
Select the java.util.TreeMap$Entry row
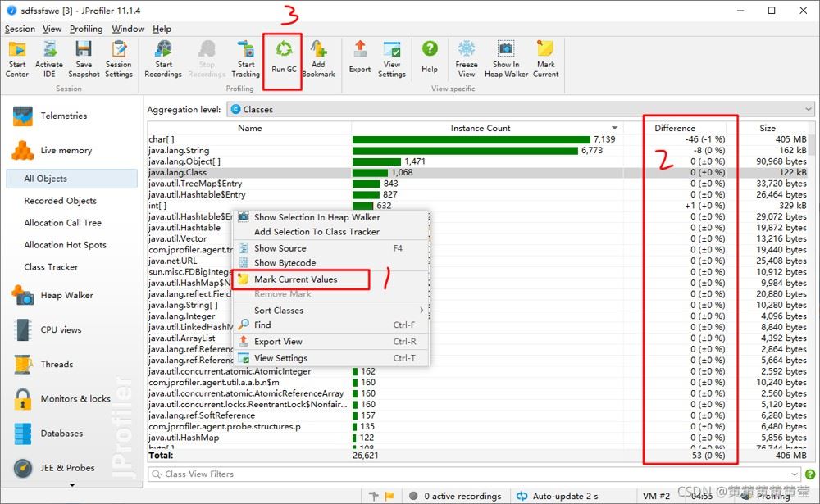coord(477,184)
